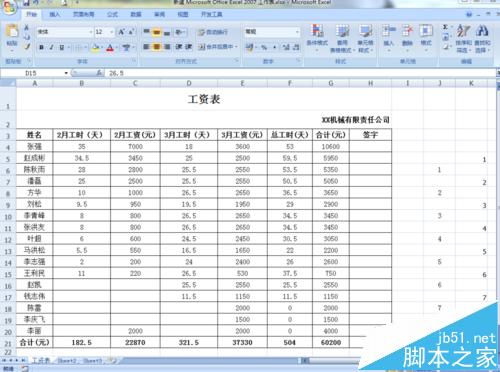Open the font size dropdown showing 12
This screenshot has width=500, height=372.
click(x=111, y=32)
